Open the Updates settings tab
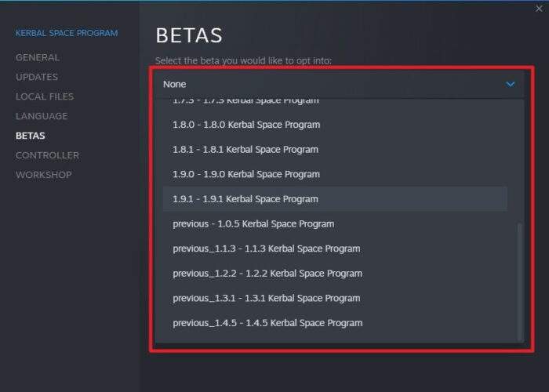The height and width of the screenshot is (392, 549). click(x=37, y=77)
